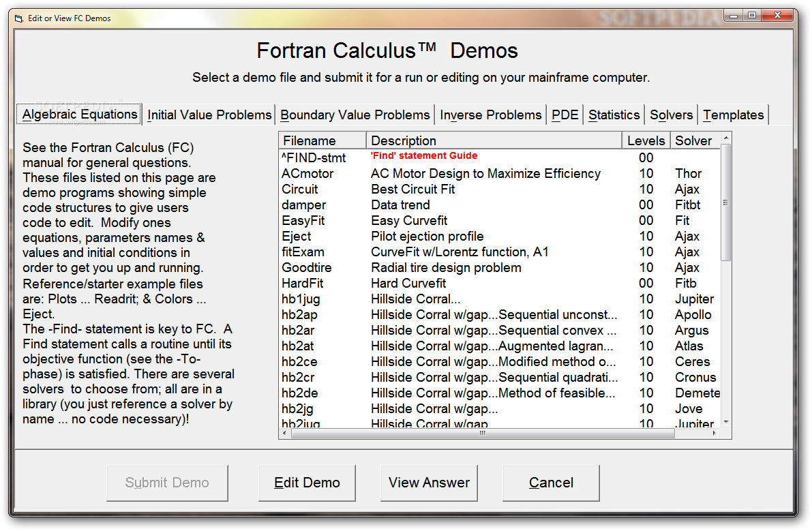The width and height of the screenshot is (812, 531).
Task: Maximize the FC Demos window
Action: click(x=752, y=16)
